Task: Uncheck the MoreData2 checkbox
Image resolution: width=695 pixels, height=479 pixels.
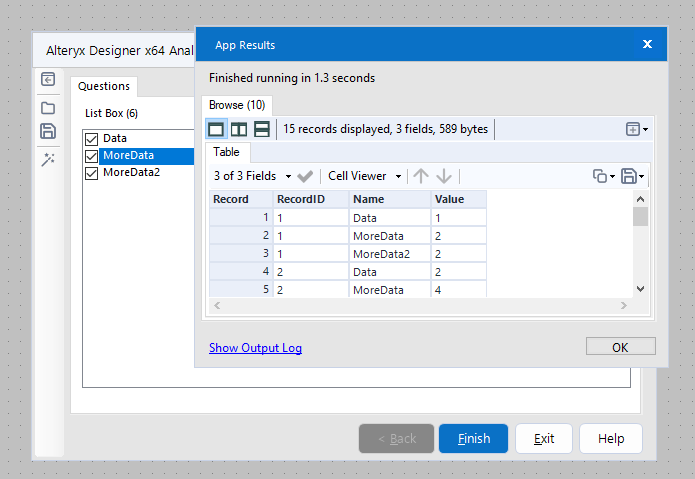Action: [x=92, y=173]
